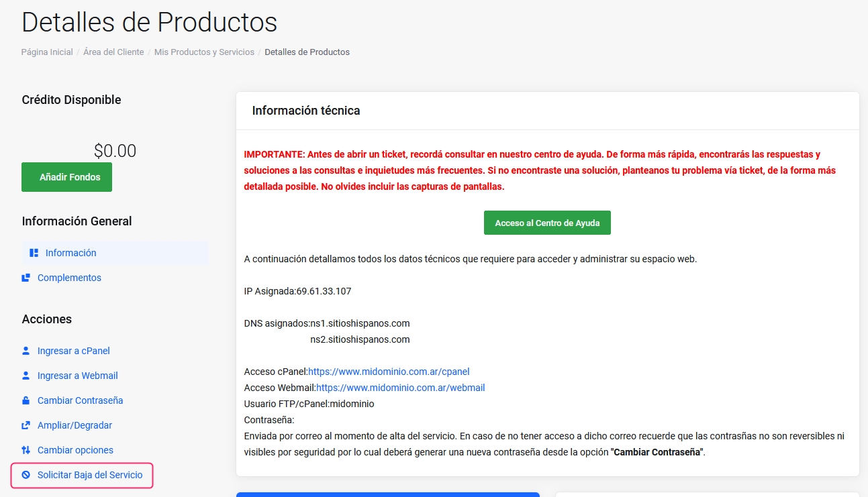Open the Complementos sidebar menu label

click(x=69, y=278)
